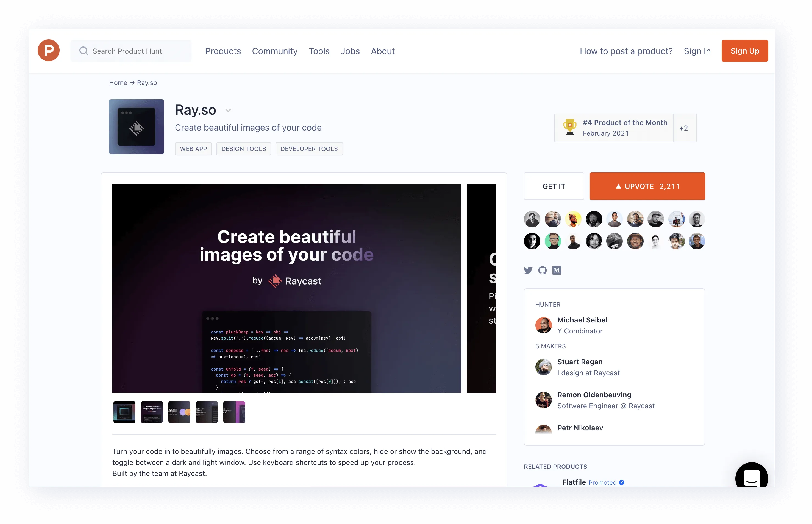The image size is (812, 524).
Task: Open the #4 Product of the Month badge
Action: coord(614,128)
